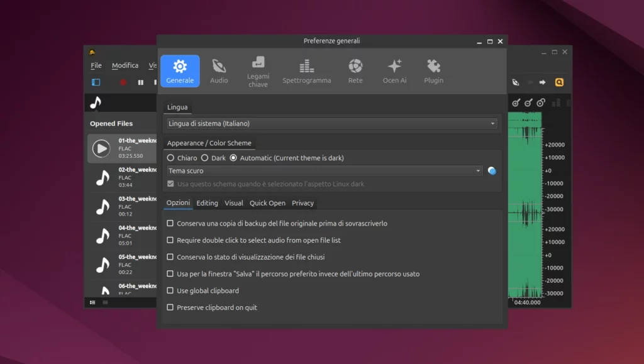
Task: Enable 'Use global clipboard'
Action: (x=170, y=290)
